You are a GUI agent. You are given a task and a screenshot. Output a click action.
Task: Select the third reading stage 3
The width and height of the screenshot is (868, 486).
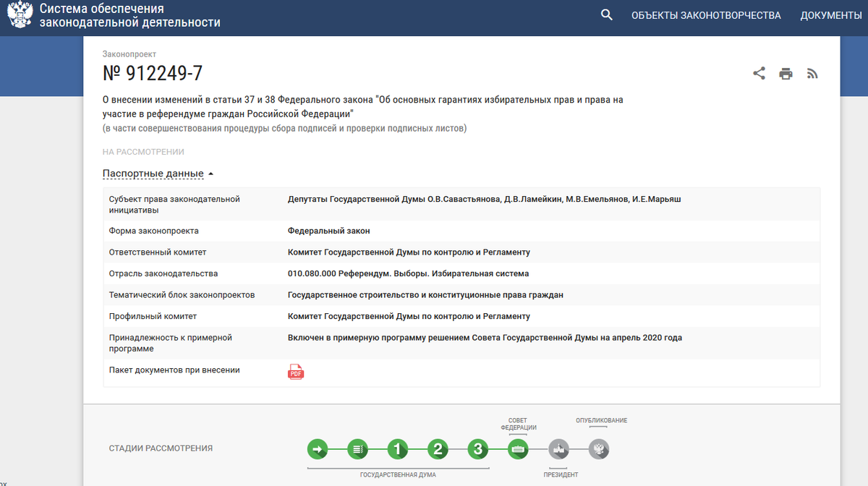point(477,449)
